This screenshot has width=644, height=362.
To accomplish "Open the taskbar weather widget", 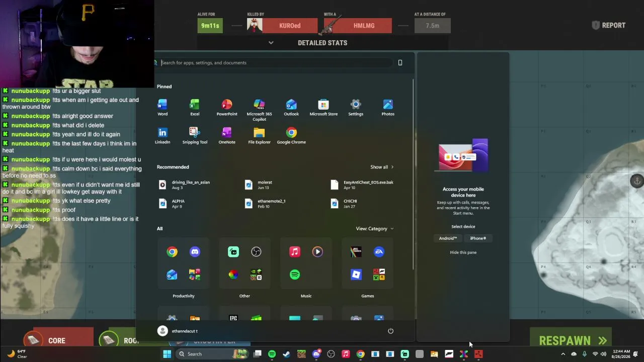I will (x=16, y=354).
